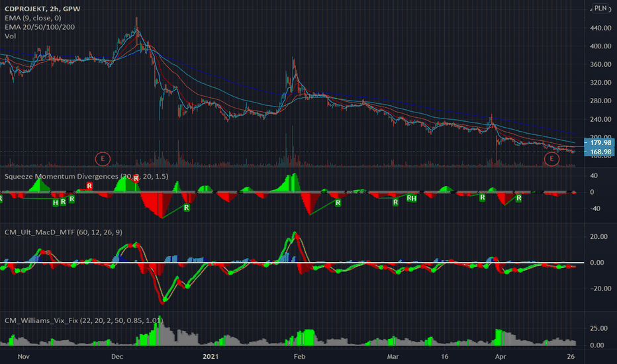This screenshot has width=617, height=364.
Task: Select the EMA (9, close, 0) indicator legend
Action: click(32, 18)
